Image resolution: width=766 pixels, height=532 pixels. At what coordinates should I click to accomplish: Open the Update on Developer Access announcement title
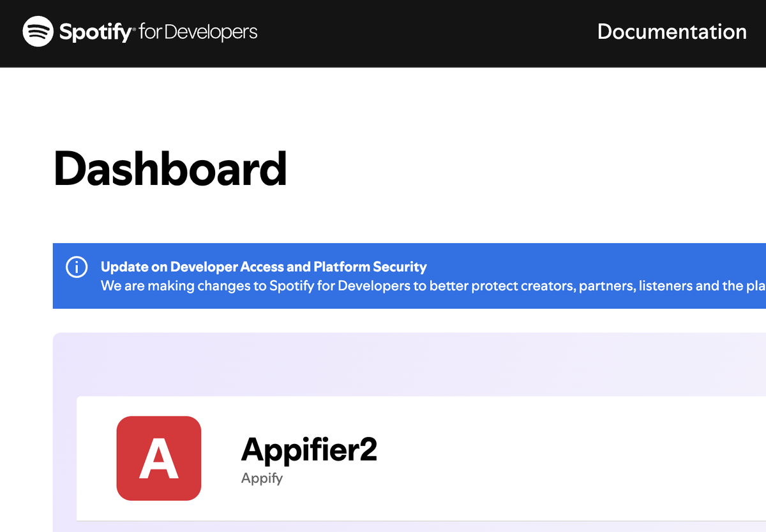click(264, 267)
